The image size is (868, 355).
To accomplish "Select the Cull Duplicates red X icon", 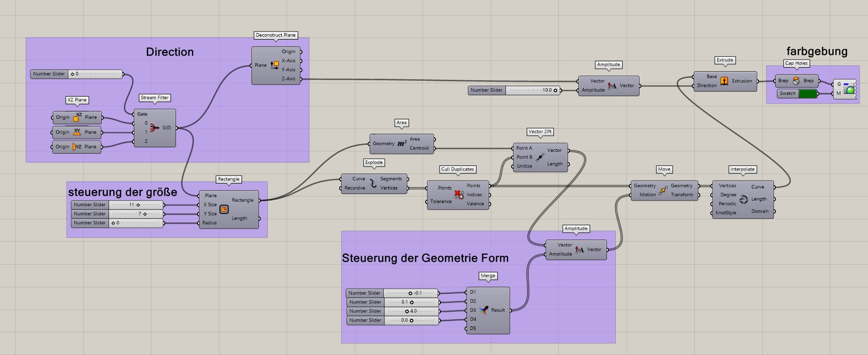I will [459, 194].
